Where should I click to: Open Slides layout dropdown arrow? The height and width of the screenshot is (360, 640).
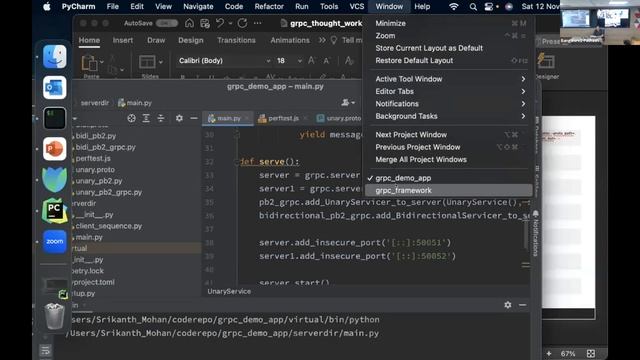[161, 62]
